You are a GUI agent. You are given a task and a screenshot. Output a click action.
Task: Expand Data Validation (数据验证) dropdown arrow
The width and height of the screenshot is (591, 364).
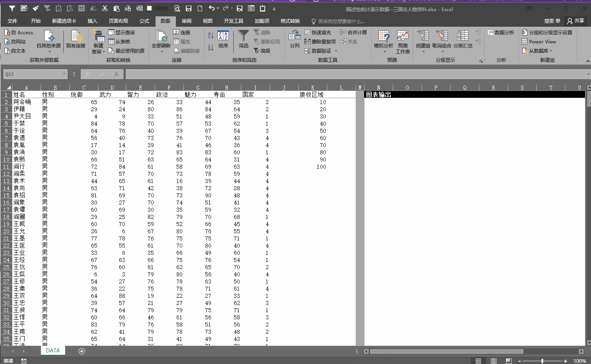point(336,51)
